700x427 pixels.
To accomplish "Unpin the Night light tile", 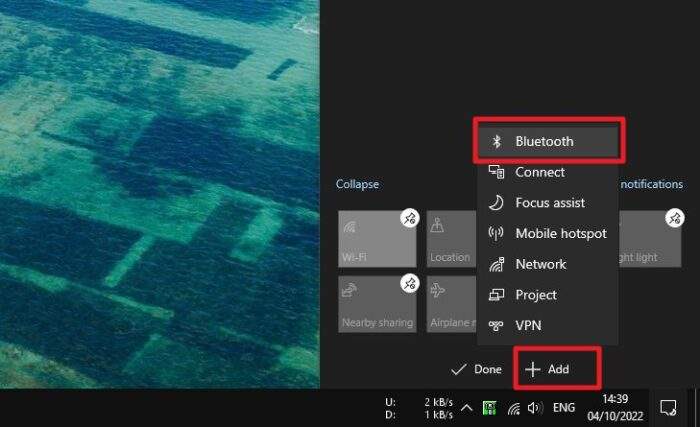I will (x=675, y=218).
